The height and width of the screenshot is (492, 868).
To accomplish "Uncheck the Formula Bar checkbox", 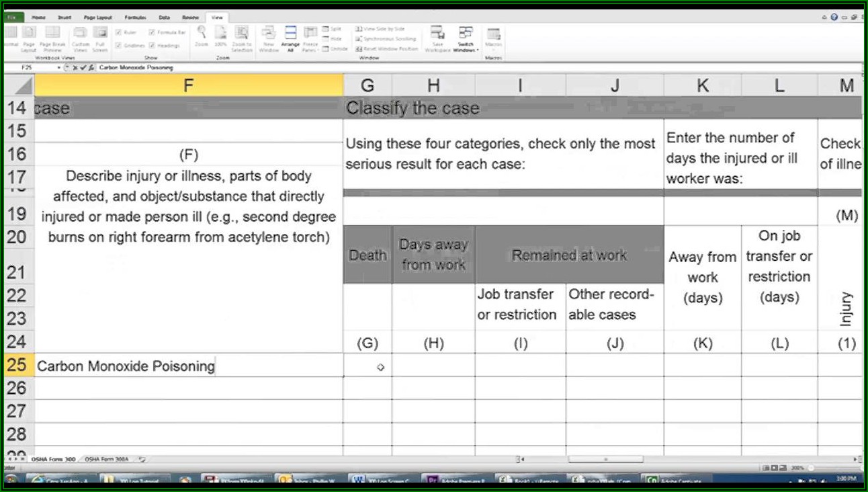I will [152, 32].
